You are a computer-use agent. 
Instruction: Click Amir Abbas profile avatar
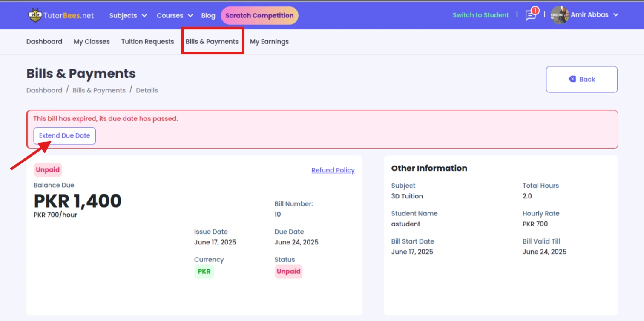(559, 15)
